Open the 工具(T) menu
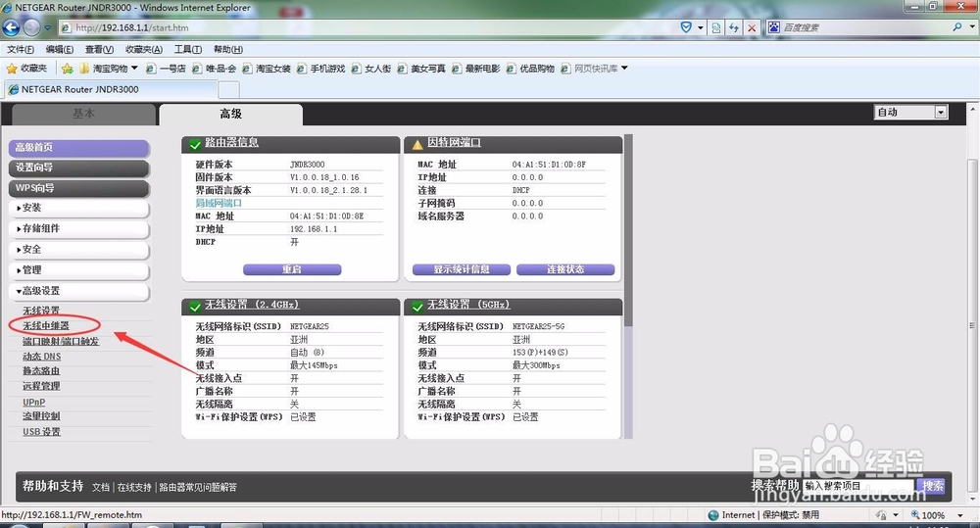This screenshot has width=980, height=528. [x=187, y=49]
